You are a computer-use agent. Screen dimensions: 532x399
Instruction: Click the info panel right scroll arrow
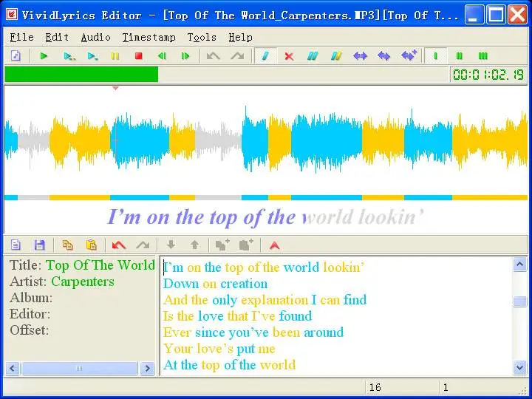(x=147, y=368)
